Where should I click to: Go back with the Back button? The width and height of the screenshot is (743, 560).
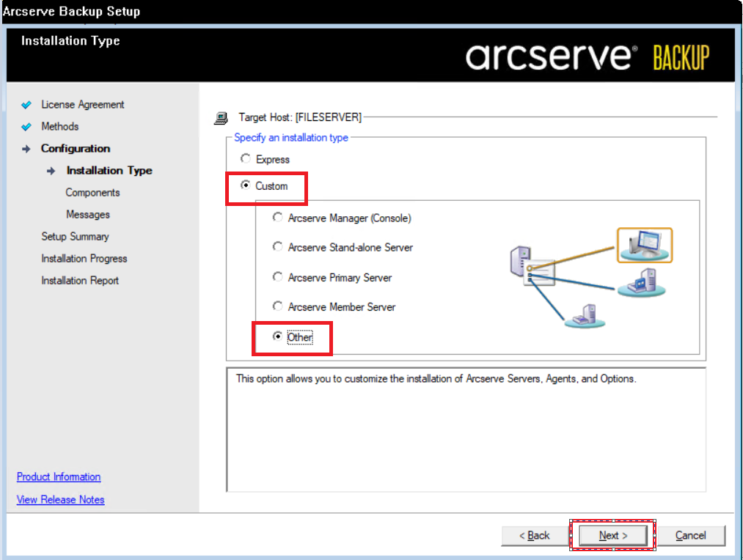pos(535,535)
